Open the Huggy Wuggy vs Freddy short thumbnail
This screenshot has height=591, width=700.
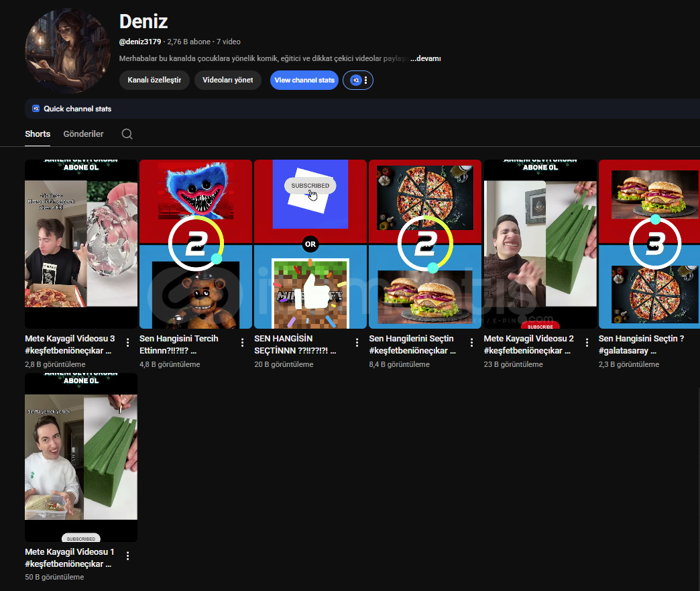[195, 244]
